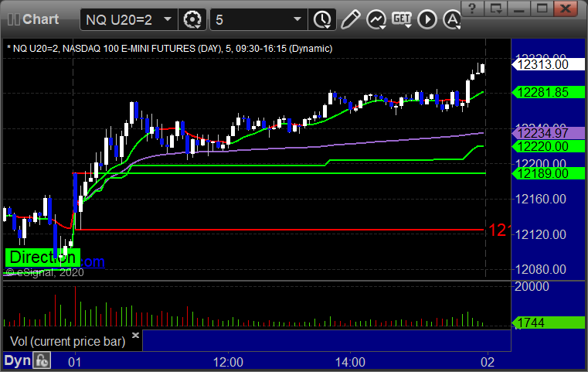This screenshot has width=588, height=372.
Task: Click the 12220.00 green price marker
Action: tap(548, 146)
